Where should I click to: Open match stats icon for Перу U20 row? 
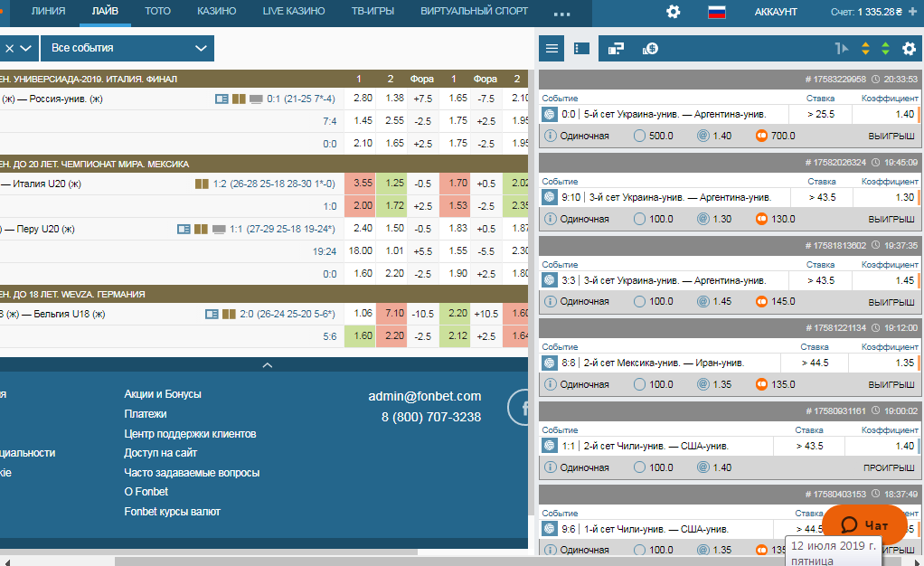pyautogui.click(x=184, y=229)
